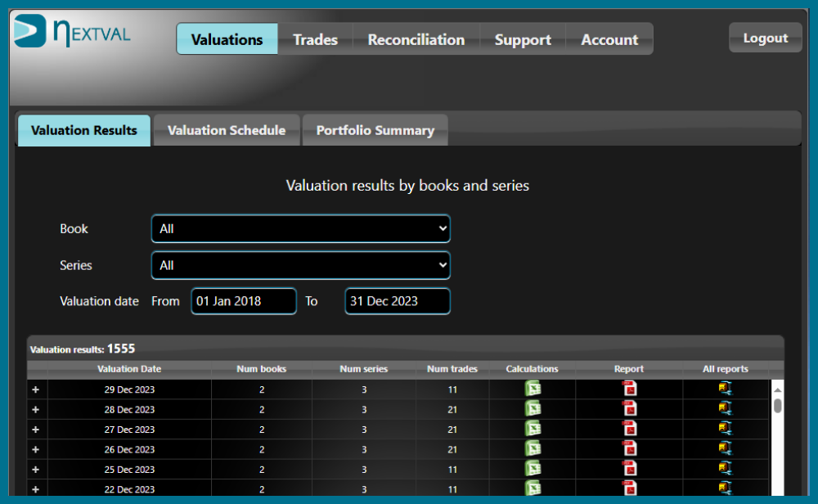Click the results table scrollbar thumb
818x504 pixels.
[x=777, y=405]
